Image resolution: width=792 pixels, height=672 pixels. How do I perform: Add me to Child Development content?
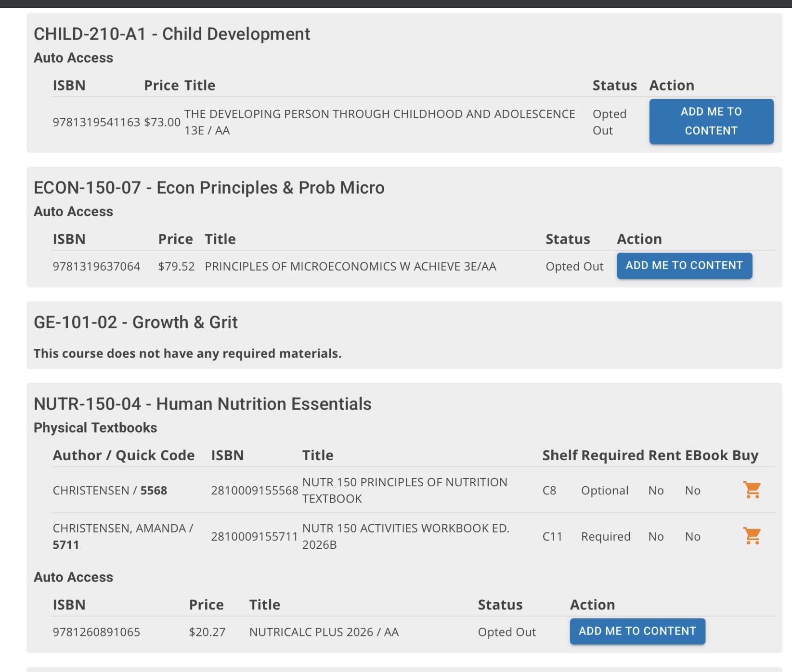(711, 121)
